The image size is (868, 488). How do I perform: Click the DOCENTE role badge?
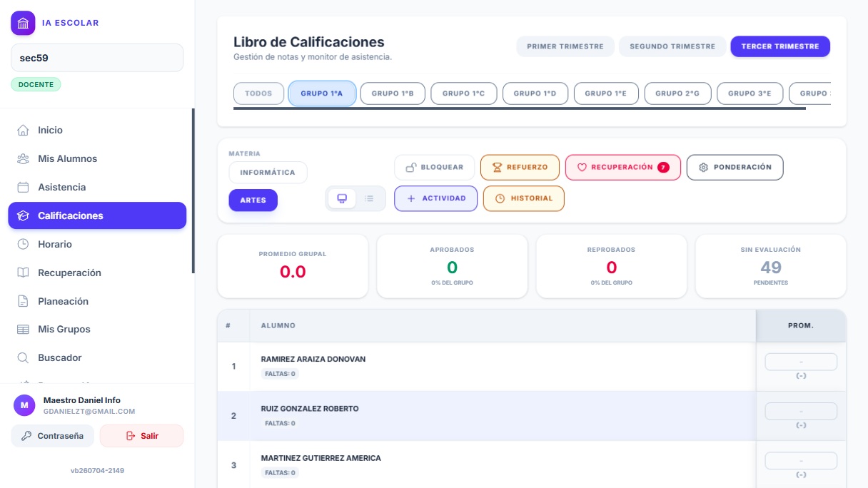pyautogui.click(x=36, y=84)
